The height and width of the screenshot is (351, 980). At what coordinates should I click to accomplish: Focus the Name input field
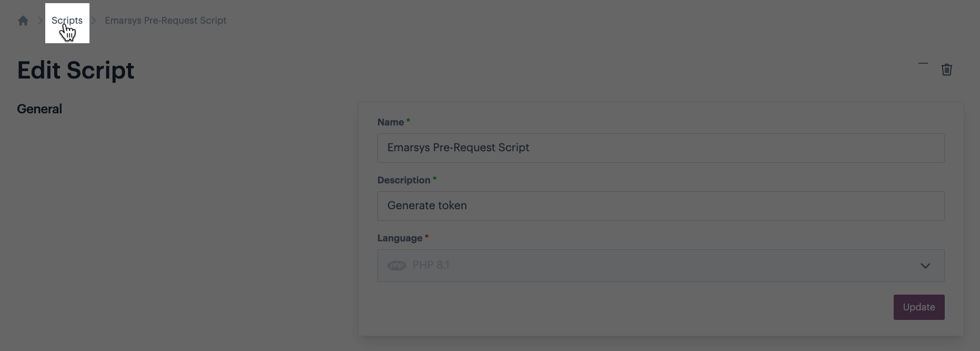(x=661, y=148)
